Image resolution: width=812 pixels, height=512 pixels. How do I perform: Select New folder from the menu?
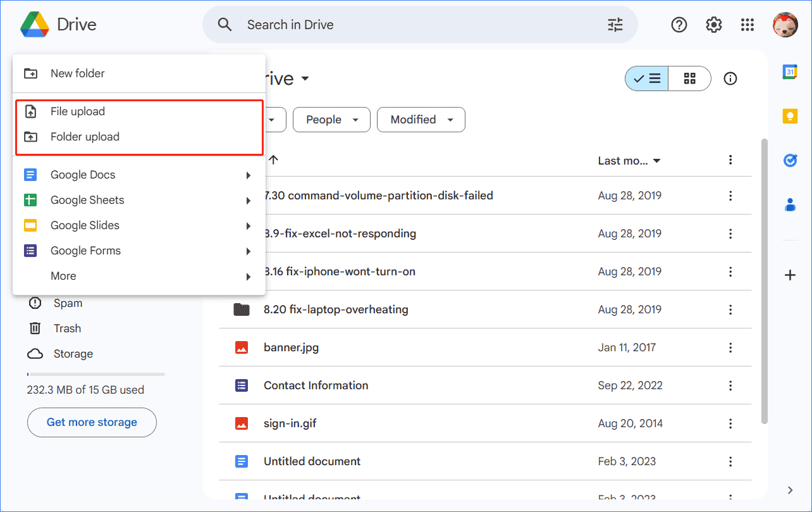click(x=77, y=73)
